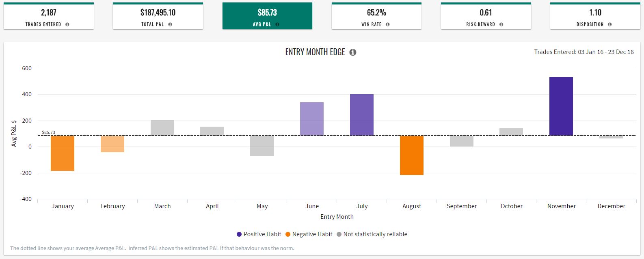Open info icon next to Trades Entered
The image size is (644, 259).
(x=67, y=24)
